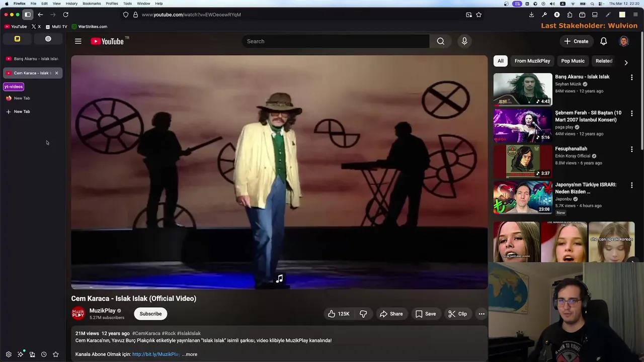
Task: Open the Japonya'nın Türkiye ISRARI video title
Action: tap(586, 188)
